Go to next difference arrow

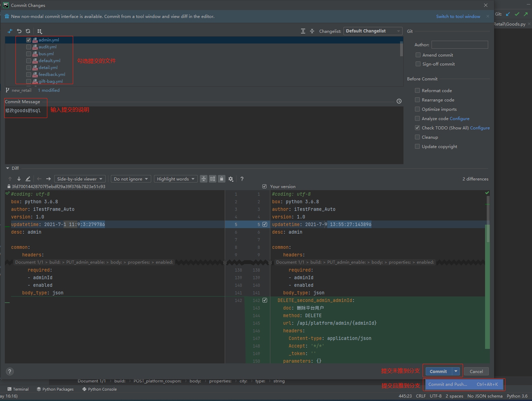[x=19, y=179]
